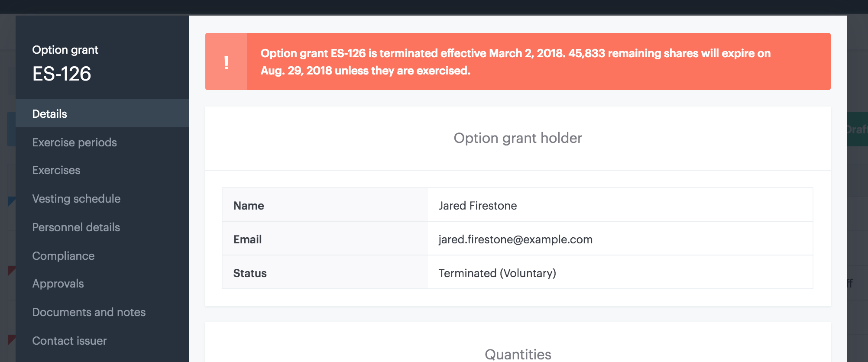The image size is (868, 362).
Task: Click the Status row label
Action: [250, 273]
